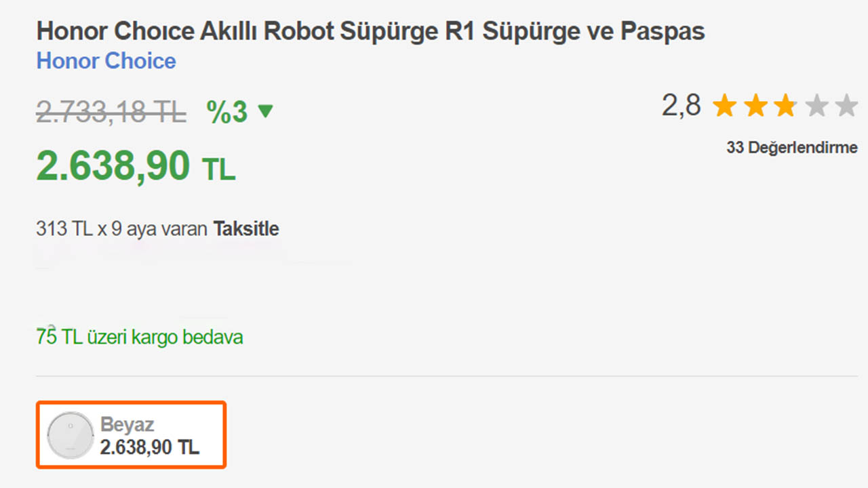868x488 pixels.
Task: Click the 2,8 rating score
Action: [x=681, y=106]
